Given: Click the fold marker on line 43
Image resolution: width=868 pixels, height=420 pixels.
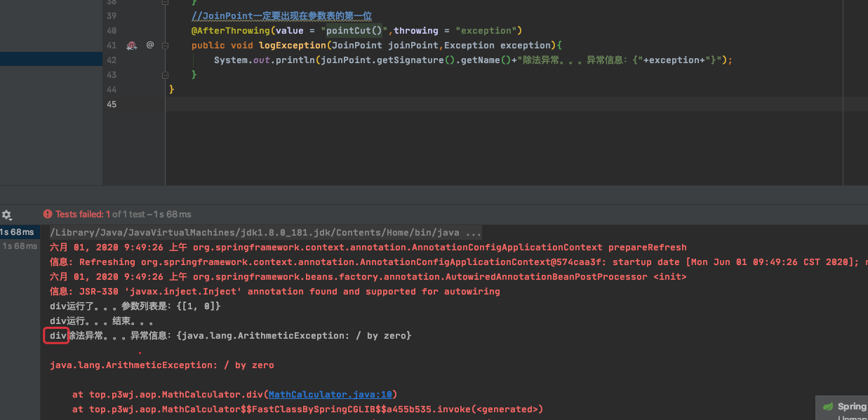Looking at the screenshot, I should [166, 74].
